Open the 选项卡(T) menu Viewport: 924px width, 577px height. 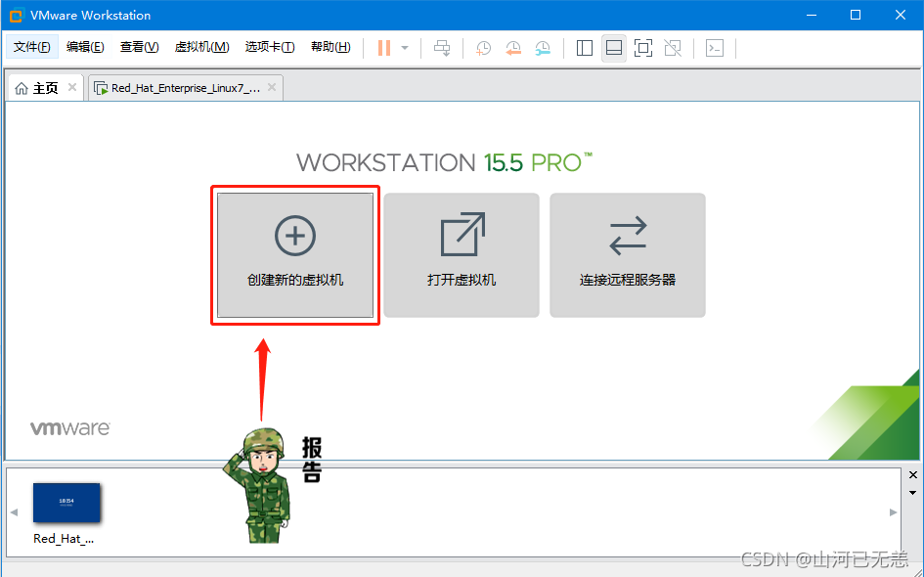[270, 47]
